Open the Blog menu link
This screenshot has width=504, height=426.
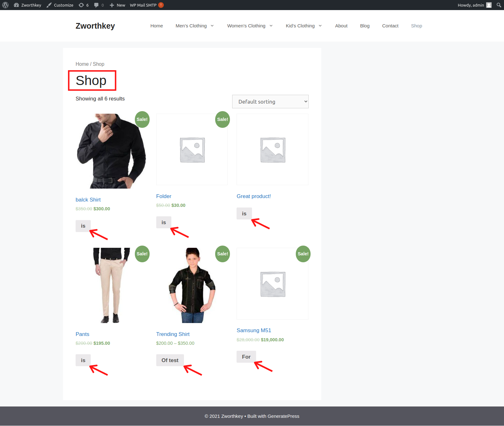(x=365, y=26)
